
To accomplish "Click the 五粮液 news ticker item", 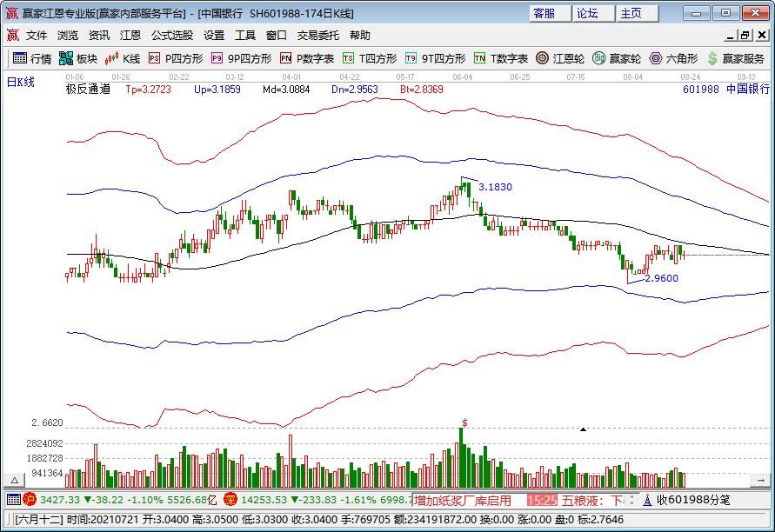I will click(593, 501).
